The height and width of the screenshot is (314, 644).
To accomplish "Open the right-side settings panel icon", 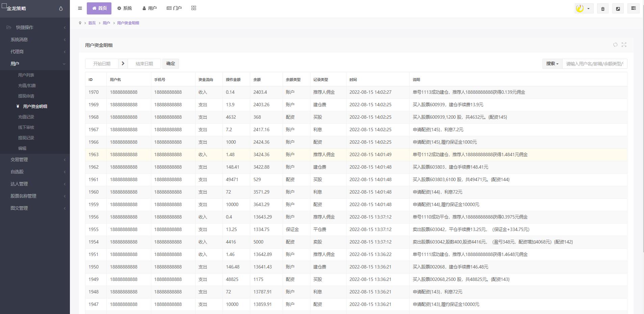I will point(633,8).
